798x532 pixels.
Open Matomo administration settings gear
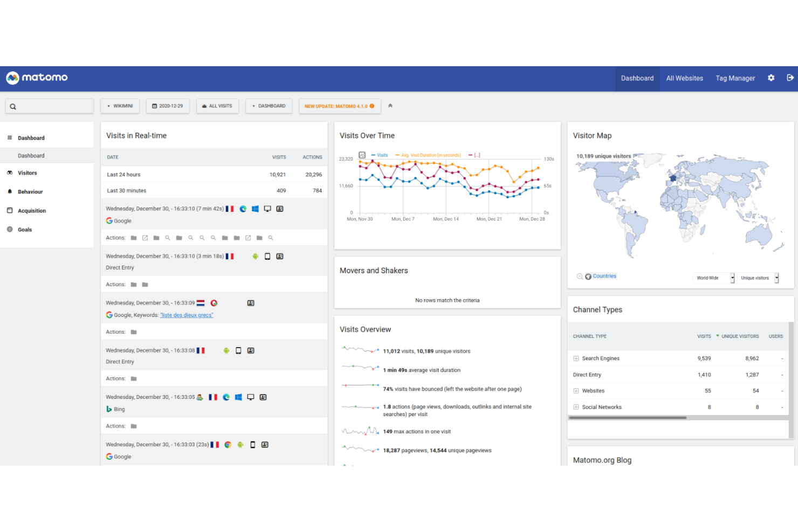click(x=771, y=78)
